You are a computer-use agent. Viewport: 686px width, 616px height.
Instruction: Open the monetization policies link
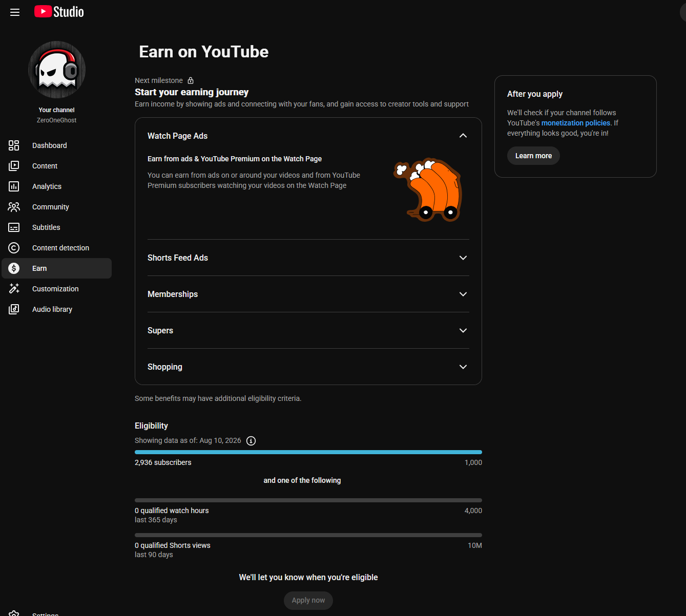(x=576, y=123)
